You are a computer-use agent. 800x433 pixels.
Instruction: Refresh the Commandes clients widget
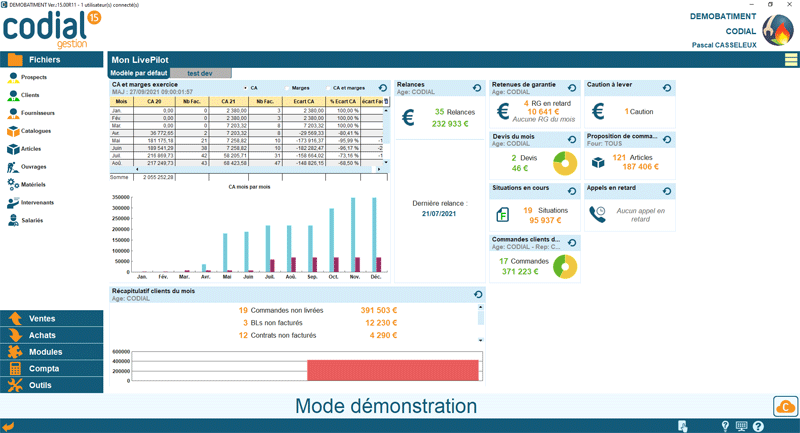tap(572, 243)
